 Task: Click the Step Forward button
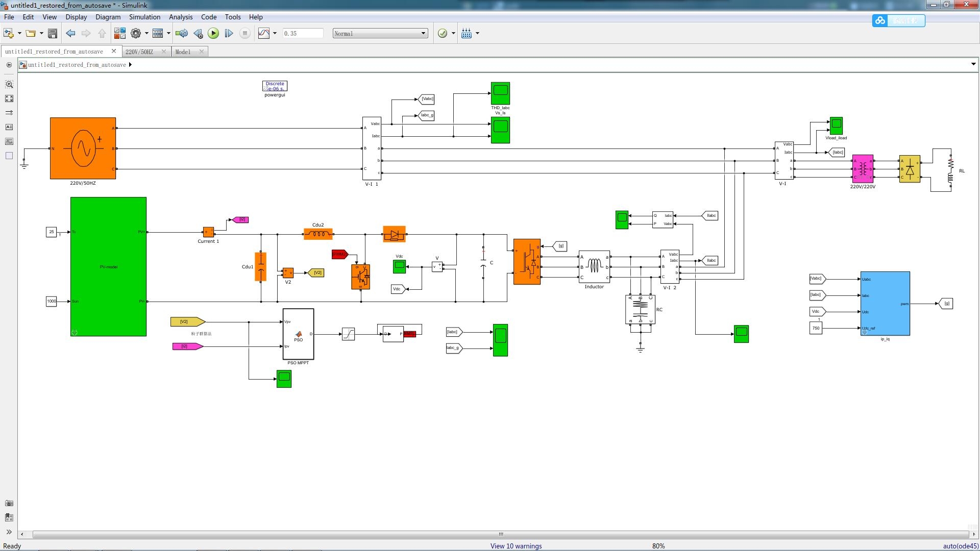point(229,33)
